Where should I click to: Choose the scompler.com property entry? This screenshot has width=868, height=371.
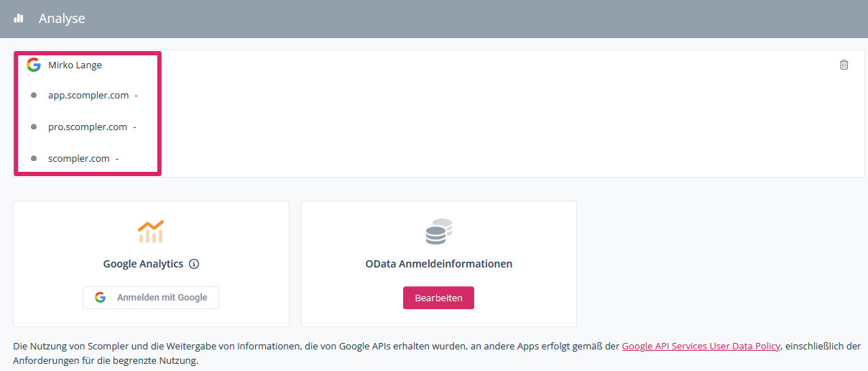[79, 158]
